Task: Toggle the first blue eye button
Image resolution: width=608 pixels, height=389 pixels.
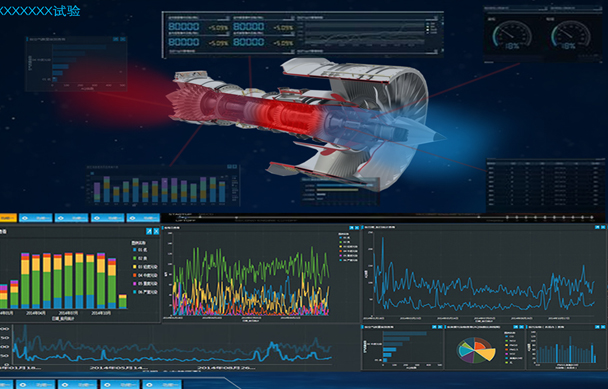Action: 36,218
